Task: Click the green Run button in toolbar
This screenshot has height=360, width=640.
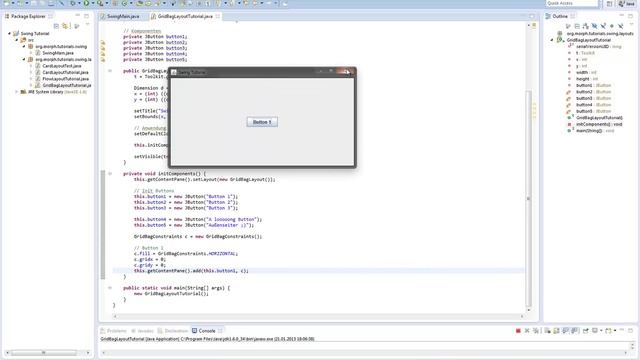Action: (x=86, y=3)
